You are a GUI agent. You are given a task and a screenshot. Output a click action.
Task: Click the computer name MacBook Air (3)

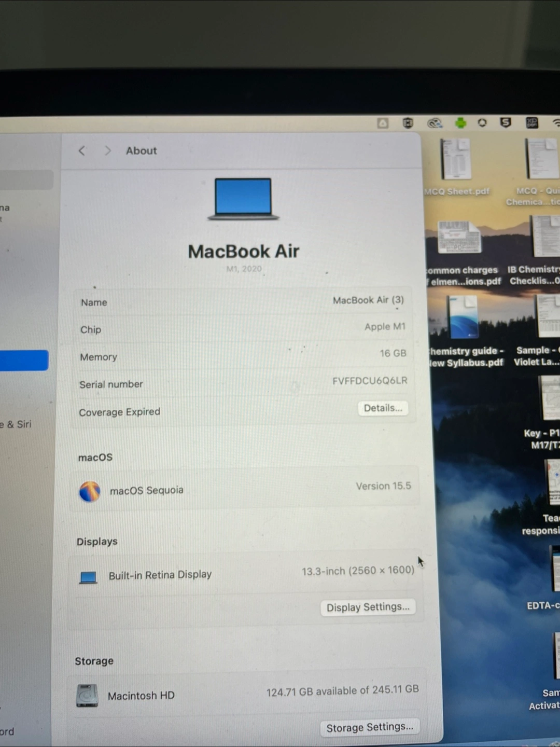(368, 300)
